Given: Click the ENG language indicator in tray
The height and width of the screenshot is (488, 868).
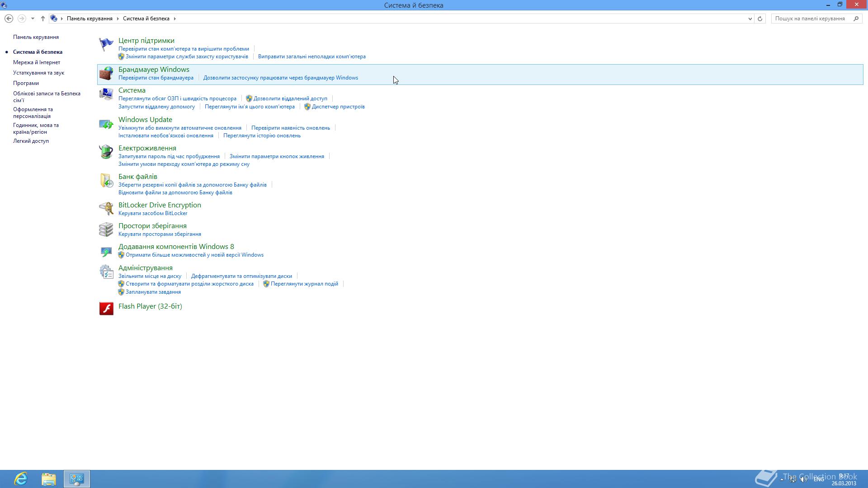Looking at the screenshot, I should point(819,479).
